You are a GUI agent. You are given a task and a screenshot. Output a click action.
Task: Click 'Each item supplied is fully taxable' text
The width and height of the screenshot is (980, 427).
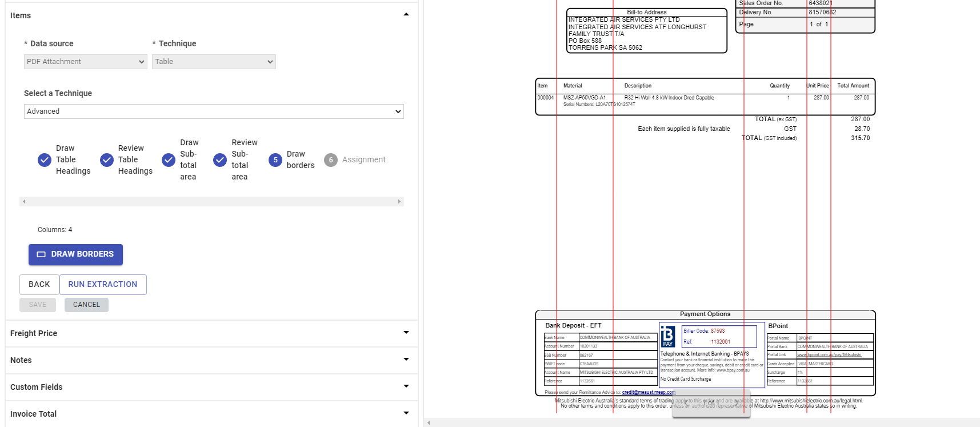pyautogui.click(x=684, y=129)
